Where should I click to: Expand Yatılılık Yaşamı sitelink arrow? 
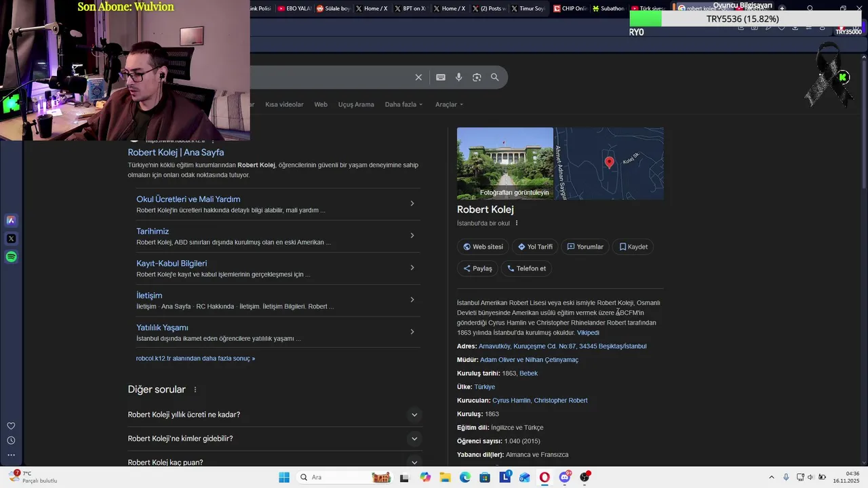tap(412, 331)
